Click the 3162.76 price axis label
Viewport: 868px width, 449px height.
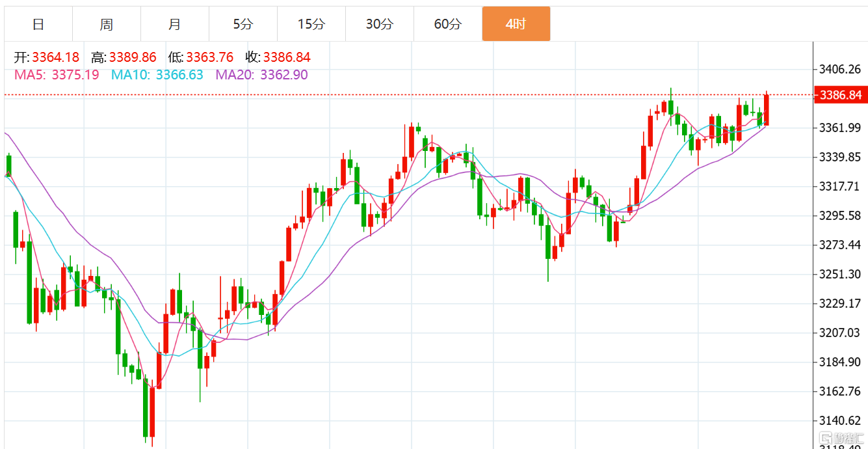coord(841,391)
